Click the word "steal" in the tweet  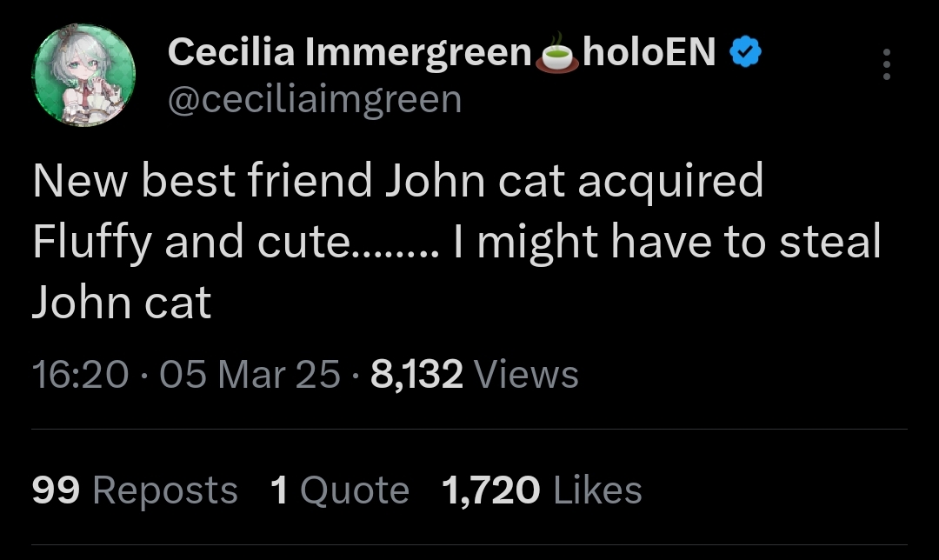coord(830,242)
